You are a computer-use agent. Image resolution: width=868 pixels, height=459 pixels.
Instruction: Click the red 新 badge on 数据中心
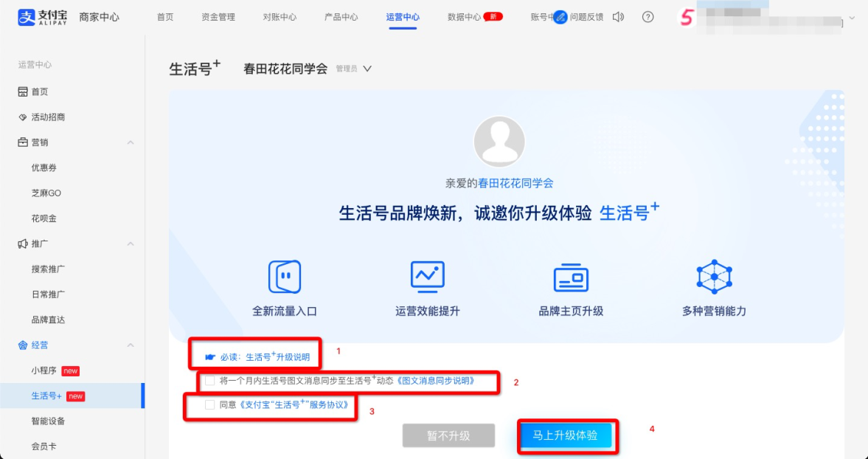pos(493,17)
